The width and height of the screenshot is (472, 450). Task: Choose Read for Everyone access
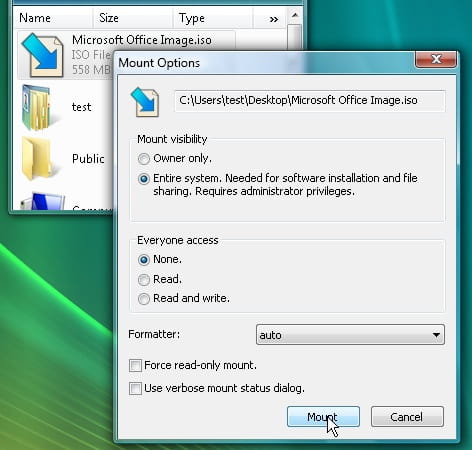click(144, 279)
